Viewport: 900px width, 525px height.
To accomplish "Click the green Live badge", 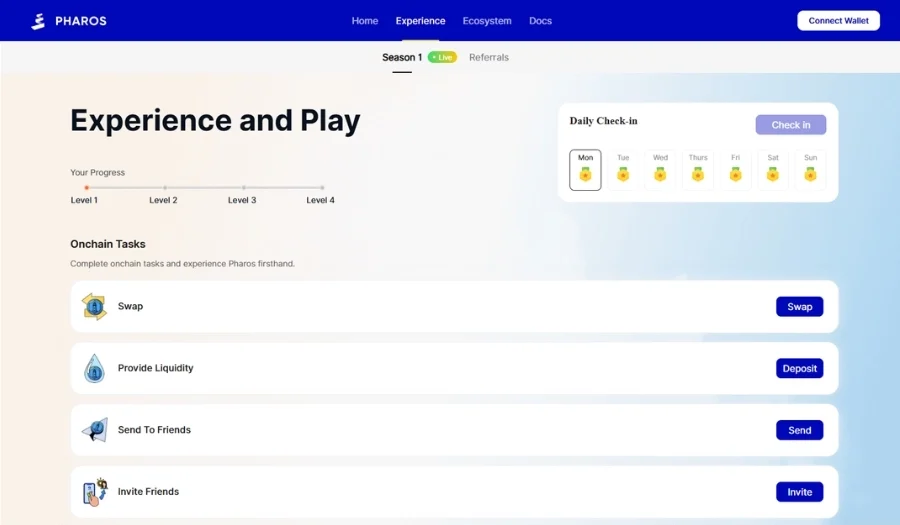I will point(442,57).
